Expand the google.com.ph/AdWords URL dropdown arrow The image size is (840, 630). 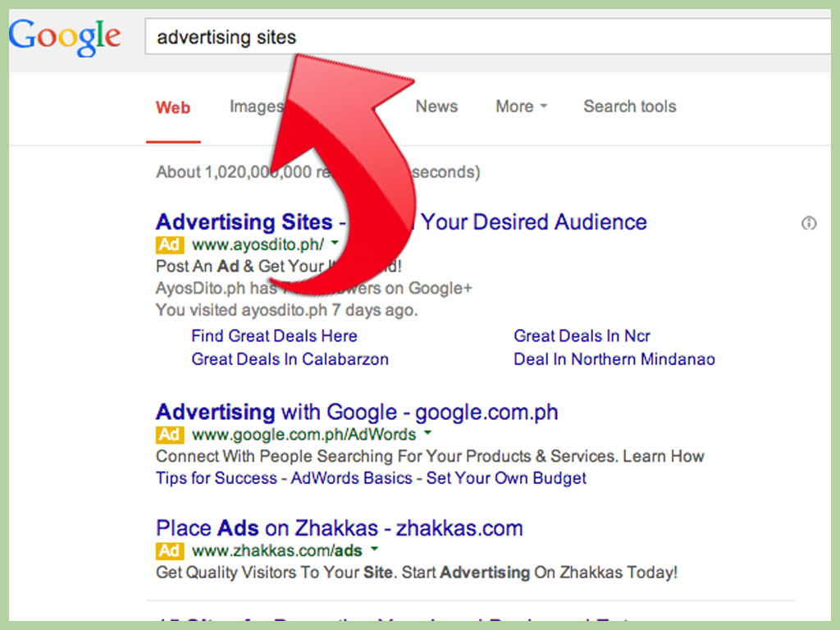[x=427, y=432]
